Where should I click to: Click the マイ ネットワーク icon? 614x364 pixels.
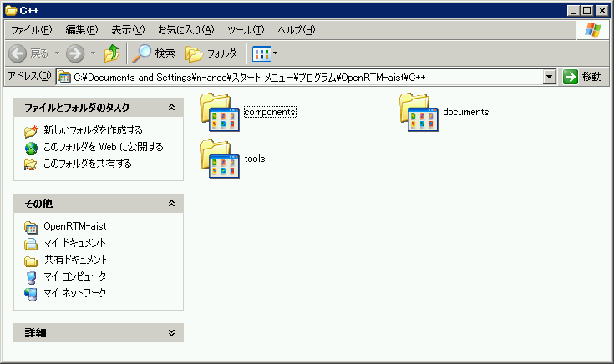click(31, 294)
